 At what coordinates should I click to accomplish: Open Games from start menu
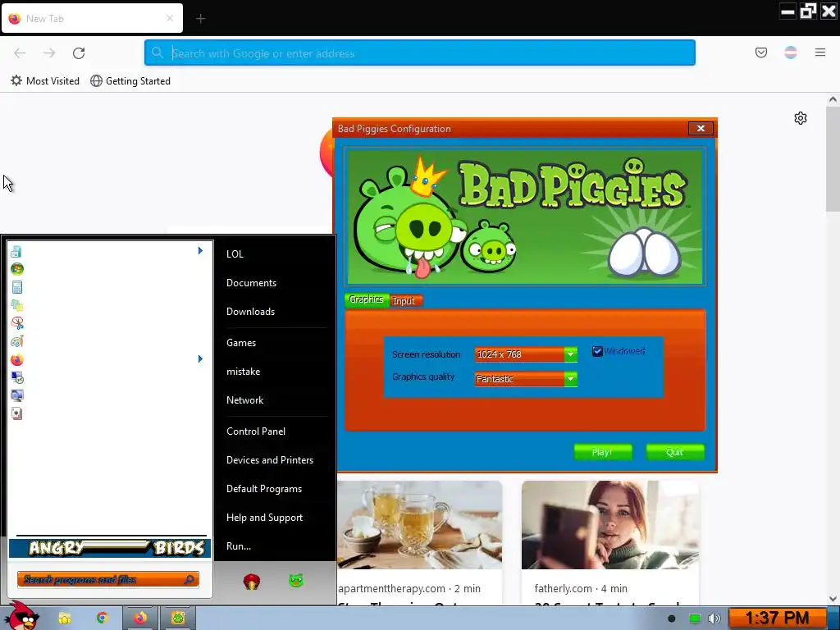pos(241,343)
